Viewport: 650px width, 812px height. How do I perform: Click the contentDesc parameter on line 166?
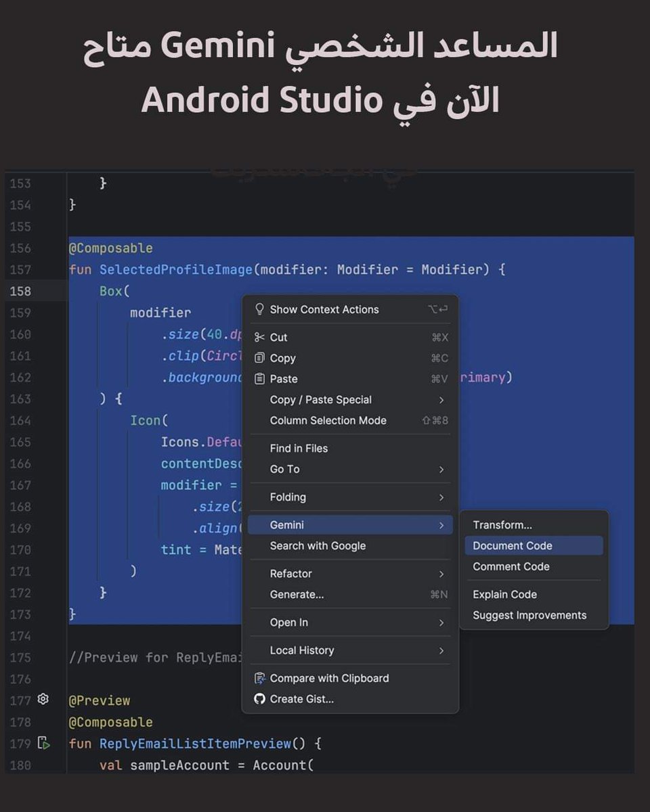tap(202, 464)
